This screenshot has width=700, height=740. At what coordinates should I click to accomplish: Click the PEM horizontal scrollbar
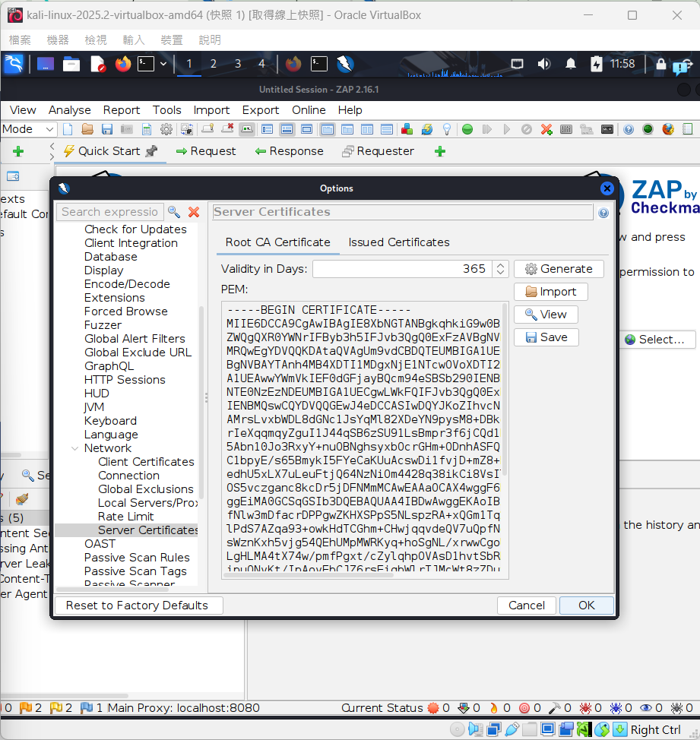point(309,575)
